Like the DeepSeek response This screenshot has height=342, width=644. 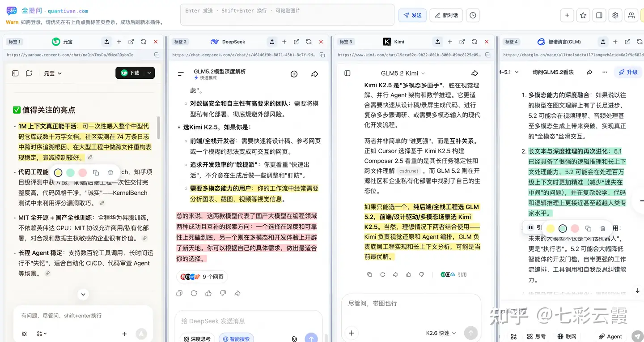(x=208, y=293)
